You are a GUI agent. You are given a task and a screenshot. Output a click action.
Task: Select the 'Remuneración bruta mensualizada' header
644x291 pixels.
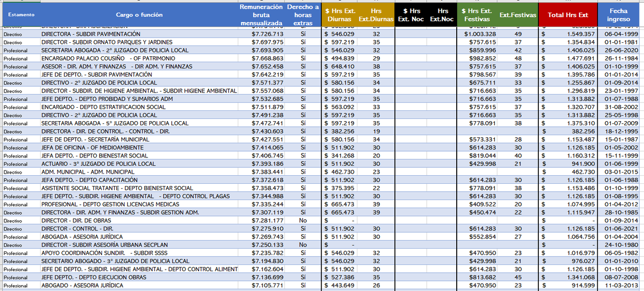click(261, 14)
